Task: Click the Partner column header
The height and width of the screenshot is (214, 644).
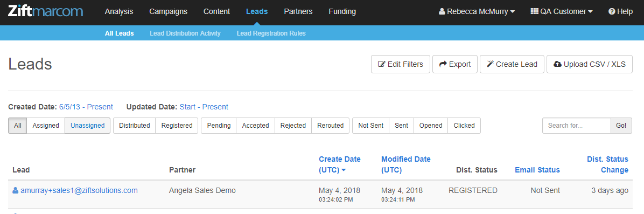Action: point(182,170)
